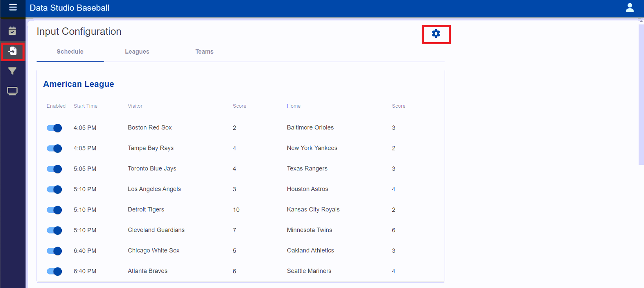Switch to the Leagues tab
644x288 pixels.
[x=137, y=52]
